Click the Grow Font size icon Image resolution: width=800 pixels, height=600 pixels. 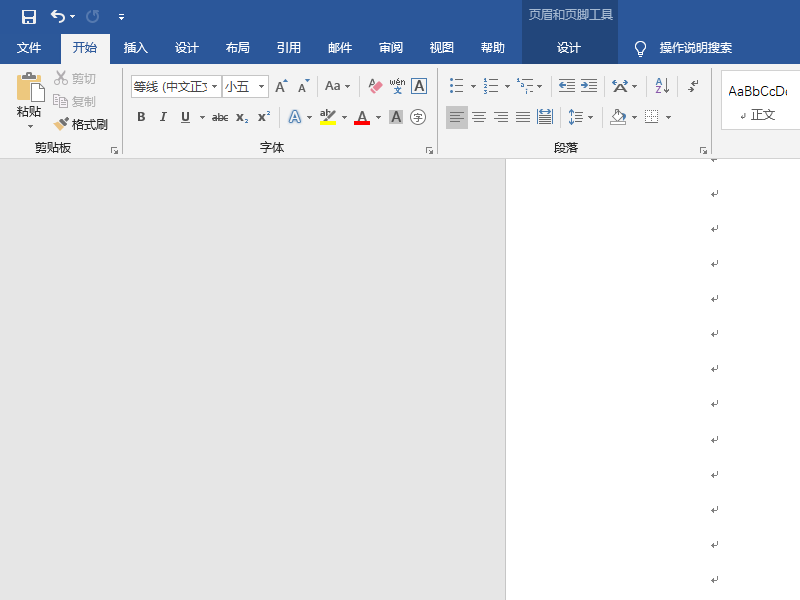(281, 86)
